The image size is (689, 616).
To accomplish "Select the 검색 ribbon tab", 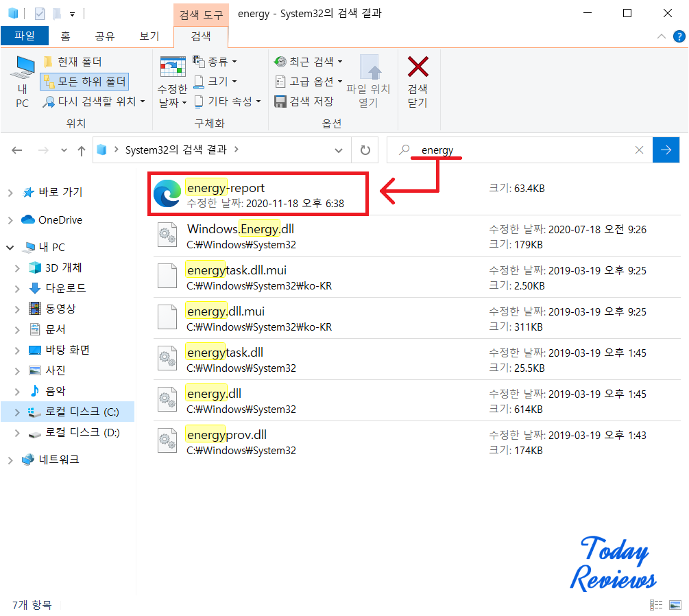I will point(201,36).
